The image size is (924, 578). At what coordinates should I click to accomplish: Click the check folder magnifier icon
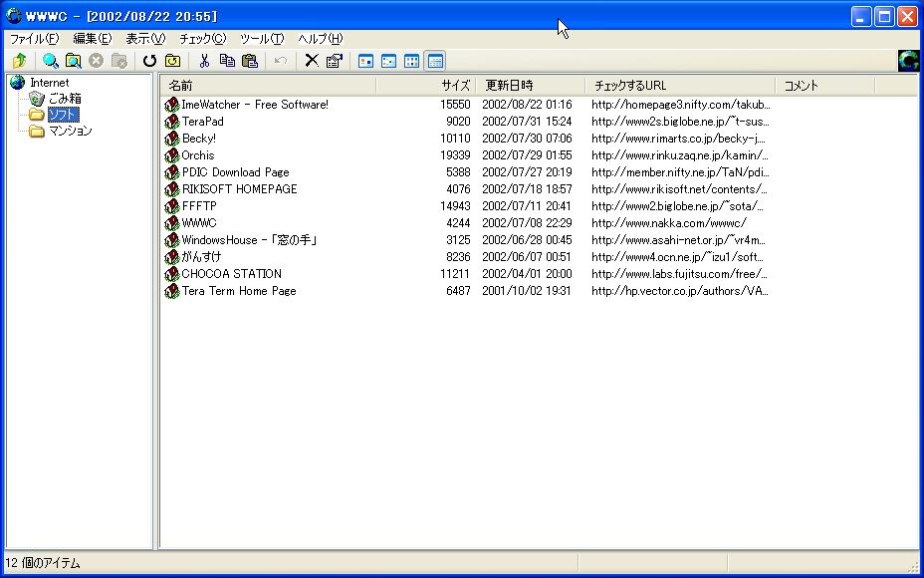[x=74, y=61]
